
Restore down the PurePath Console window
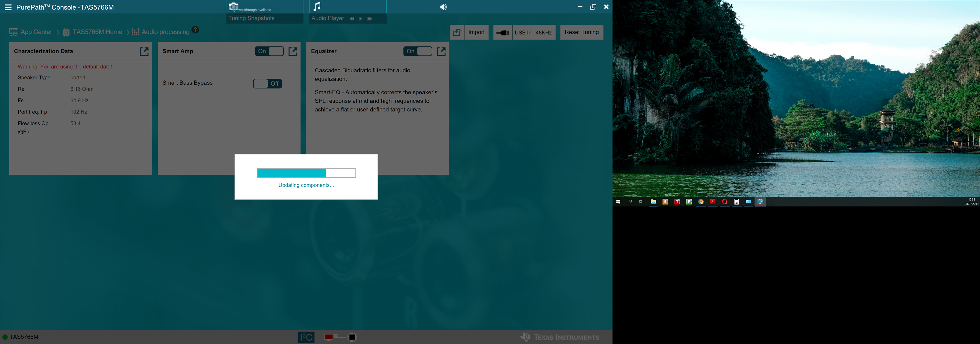tap(593, 7)
